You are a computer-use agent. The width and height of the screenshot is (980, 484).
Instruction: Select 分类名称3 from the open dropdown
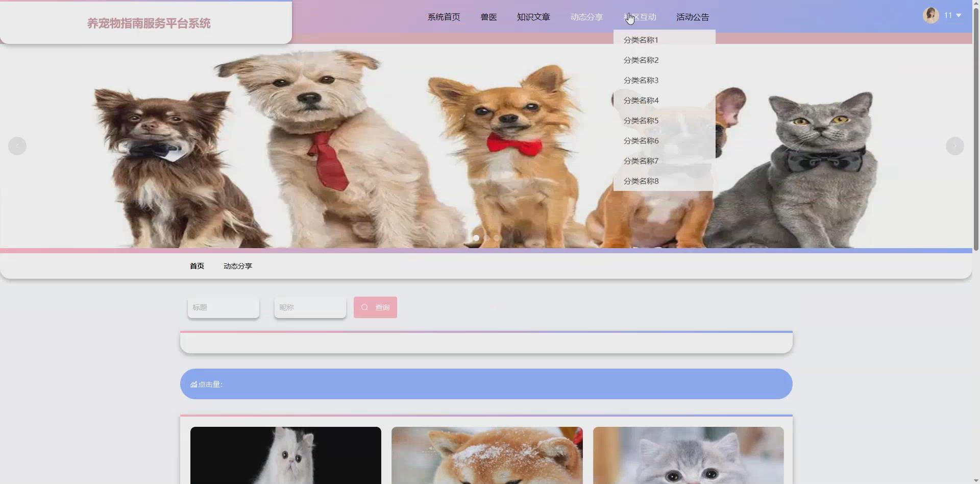tap(641, 80)
